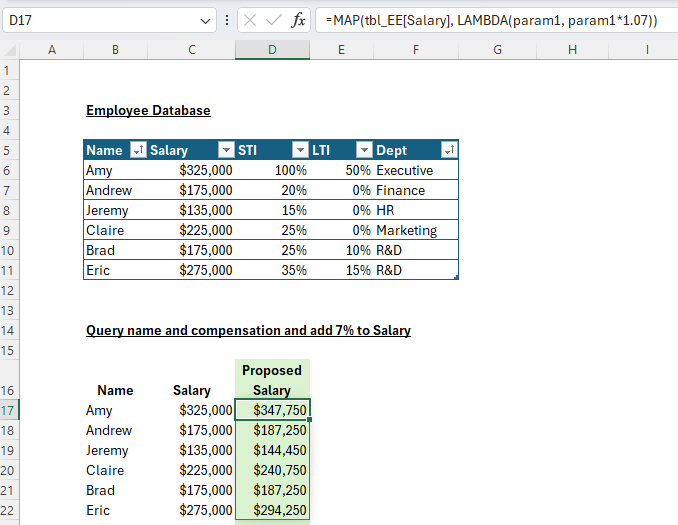Select column C header
This screenshot has height=525, width=678.
(x=192, y=50)
